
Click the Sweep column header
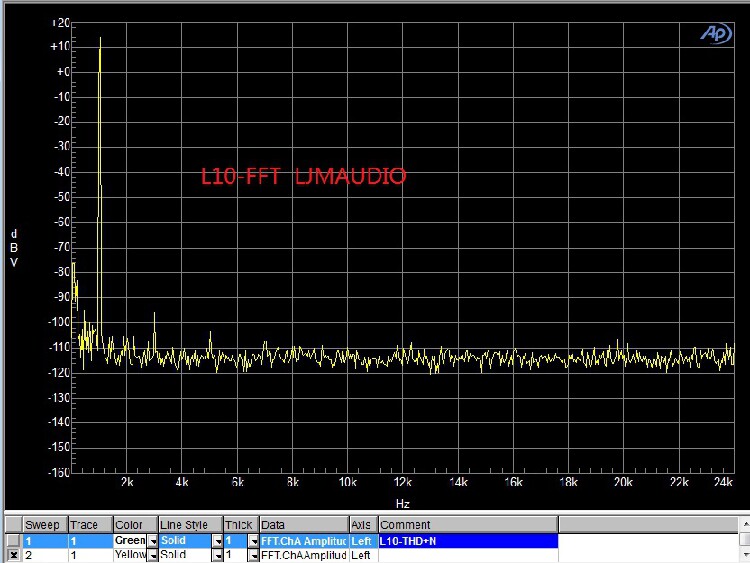(45, 525)
